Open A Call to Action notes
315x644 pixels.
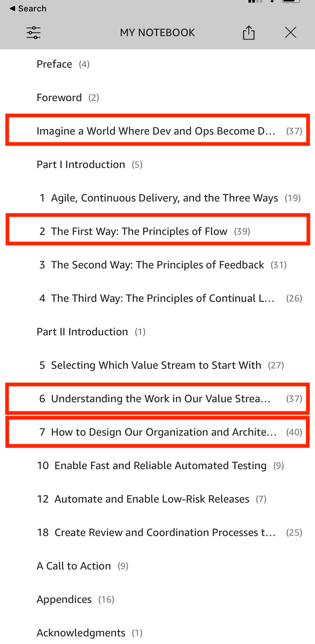pyautogui.click(x=74, y=566)
